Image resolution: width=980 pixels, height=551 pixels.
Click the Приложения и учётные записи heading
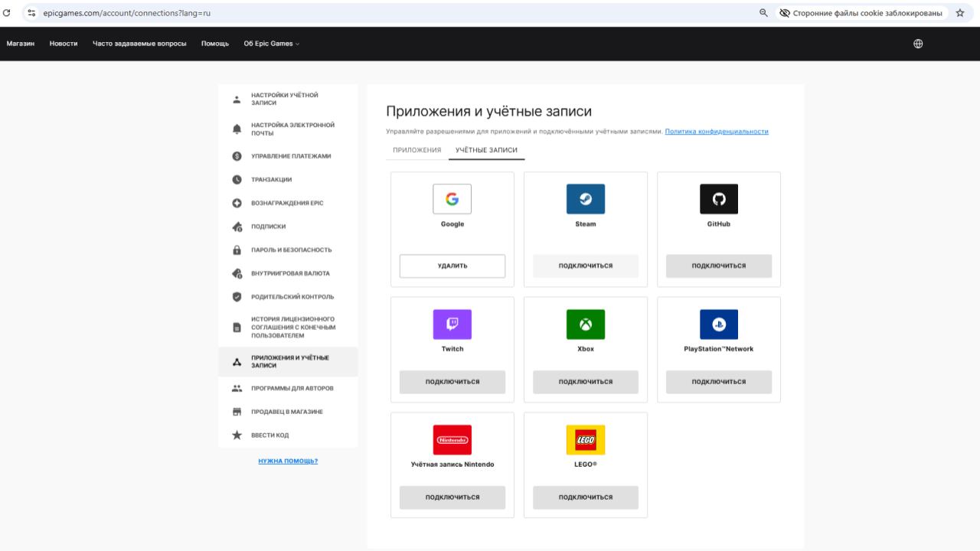point(489,112)
